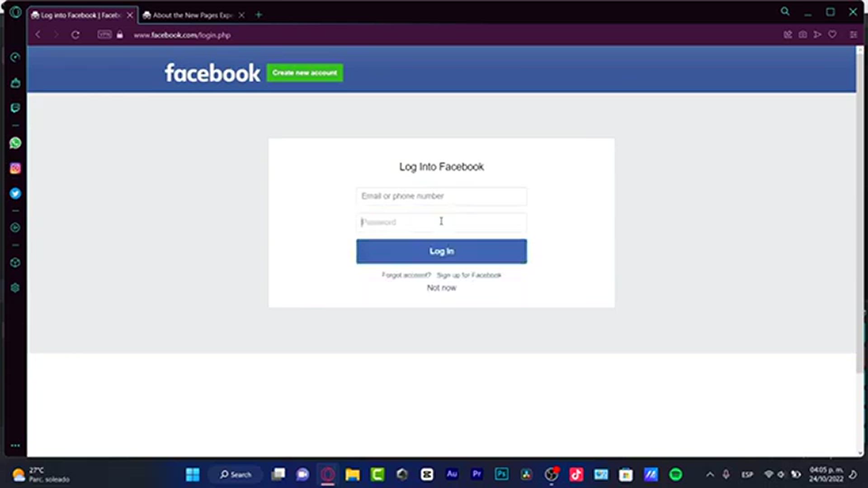Open the Easy Setup panel icon
Image resolution: width=868 pixels, height=488 pixels.
pyautogui.click(x=854, y=34)
